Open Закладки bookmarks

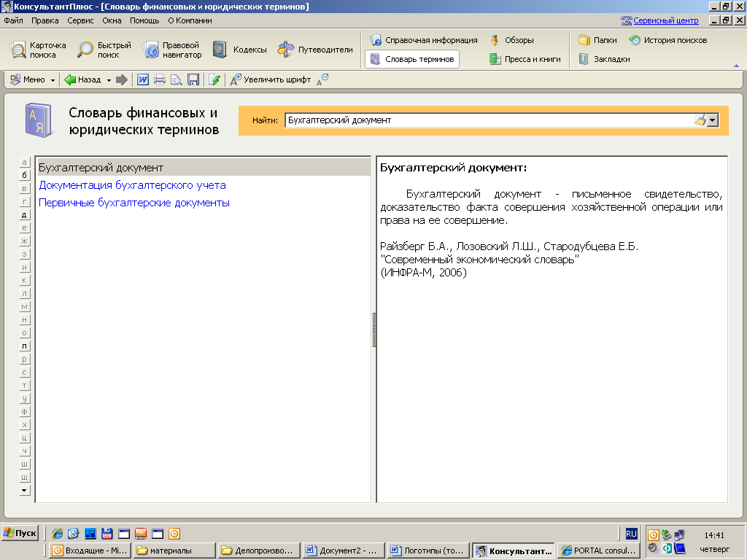click(x=604, y=59)
